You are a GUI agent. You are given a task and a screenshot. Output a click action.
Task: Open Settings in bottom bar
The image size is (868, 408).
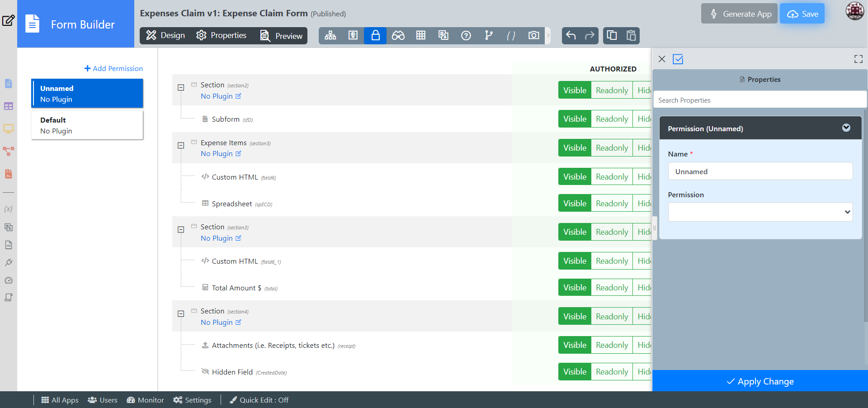tap(192, 400)
